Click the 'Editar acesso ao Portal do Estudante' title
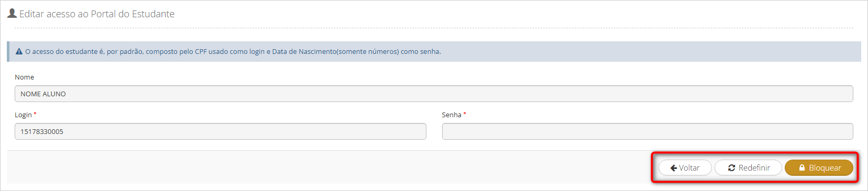 coord(97,14)
